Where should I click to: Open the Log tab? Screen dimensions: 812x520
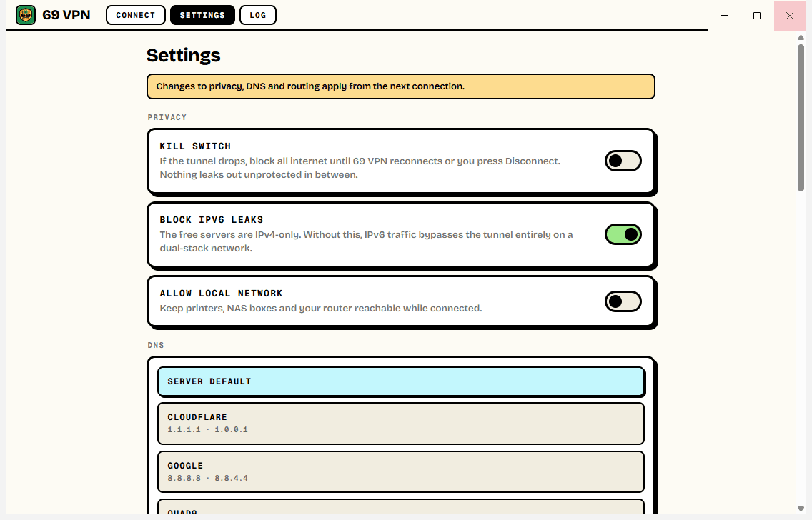[x=258, y=15]
